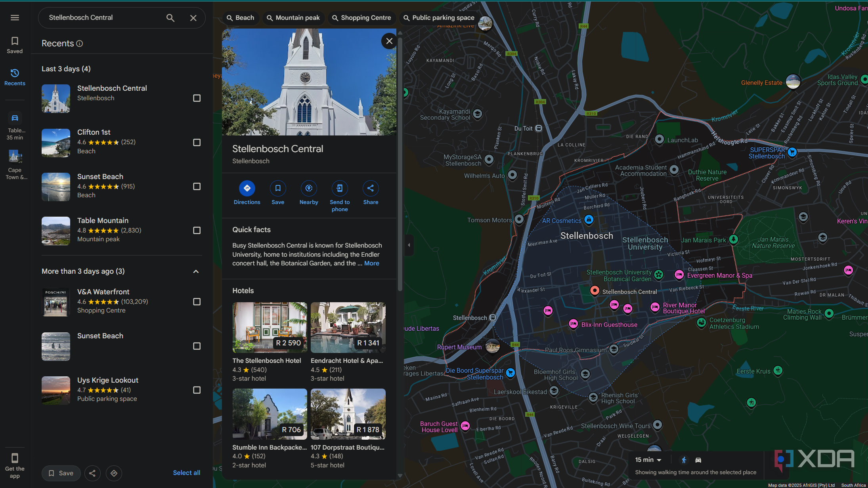Image resolution: width=868 pixels, height=488 pixels.
Task: Tick the Table Mountain checkbox
Action: coord(197,231)
